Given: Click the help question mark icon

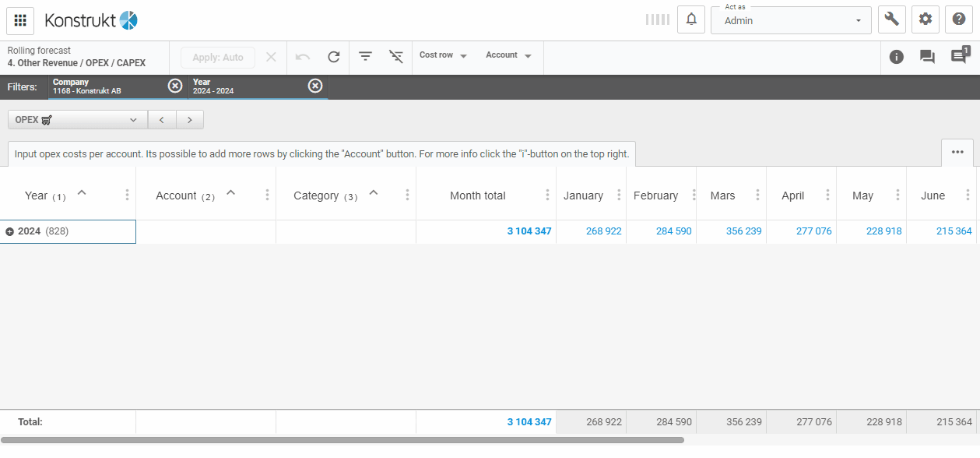Looking at the screenshot, I should click(960, 19).
